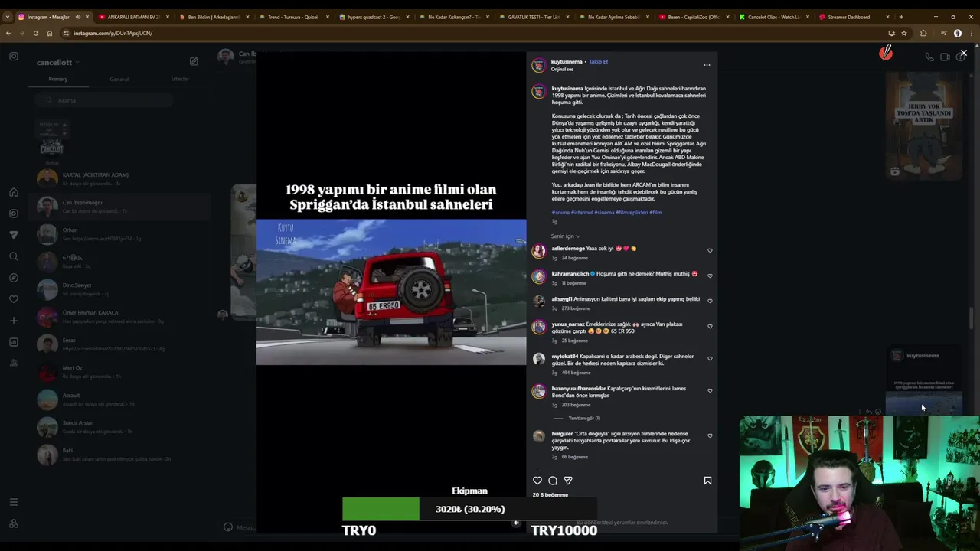Open the 'Senin için' comment sort dropdown
The height and width of the screenshot is (551, 980).
(x=566, y=236)
